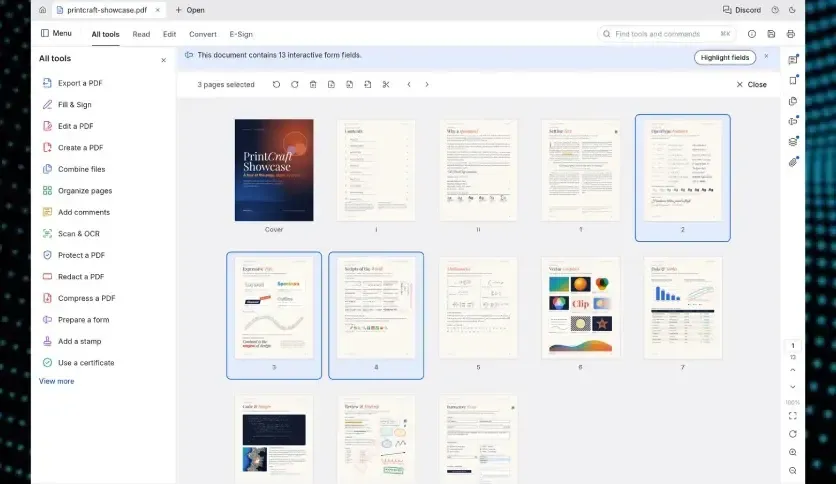
Task: Switch to the All tools tab
Action: click(106, 34)
